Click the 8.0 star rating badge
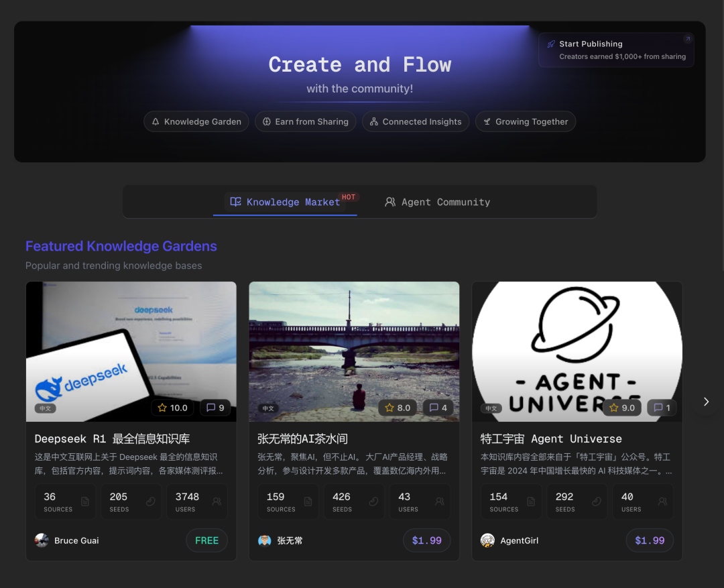The width and height of the screenshot is (724, 588). [398, 408]
